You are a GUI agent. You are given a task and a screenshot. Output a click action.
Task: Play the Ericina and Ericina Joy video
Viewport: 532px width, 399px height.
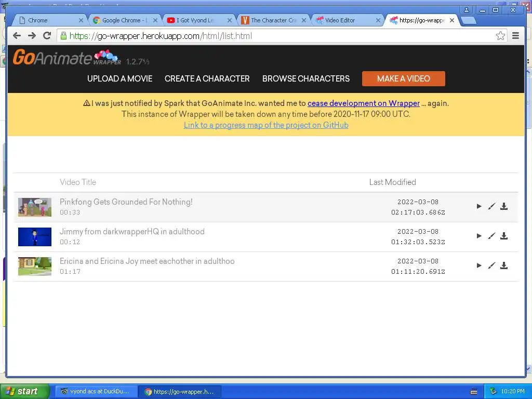[478, 265]
